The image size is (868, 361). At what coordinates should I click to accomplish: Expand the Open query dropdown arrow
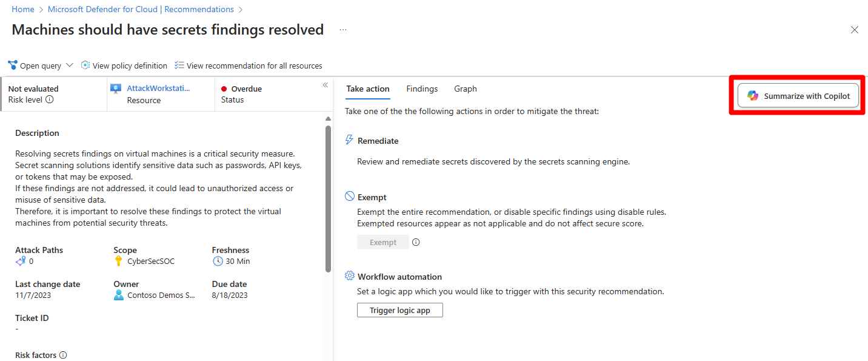point(69,66)
